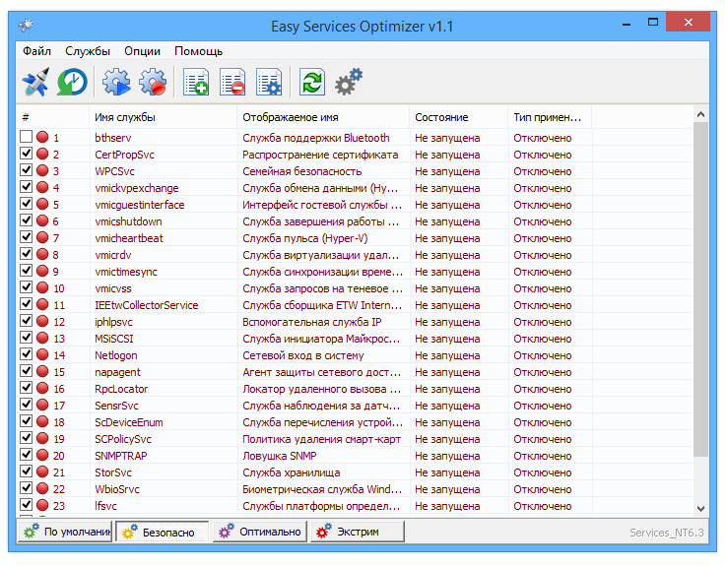Image resolution: width=728 pixels, height=566 pixels.
Task: Uncheck the CertPropSvc checkbox
Action: coord(26,154)
